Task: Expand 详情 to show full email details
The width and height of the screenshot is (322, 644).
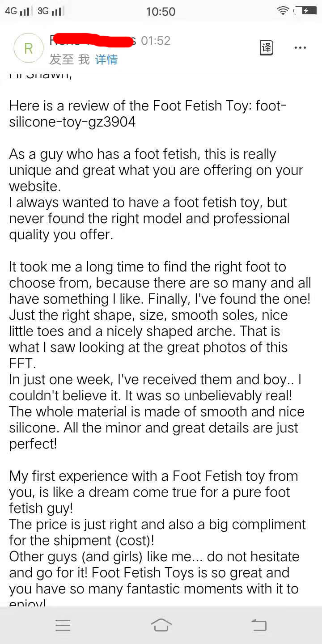Action: click(x=106, y=59)
